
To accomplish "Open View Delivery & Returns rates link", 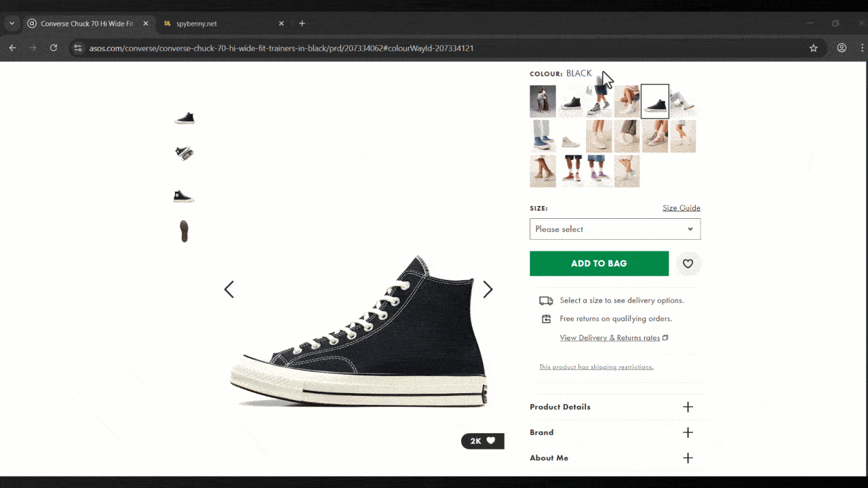I will [x=610, y=338].
